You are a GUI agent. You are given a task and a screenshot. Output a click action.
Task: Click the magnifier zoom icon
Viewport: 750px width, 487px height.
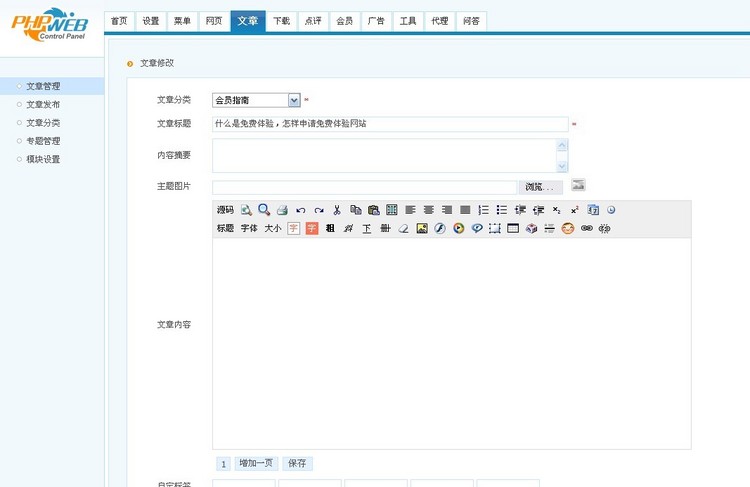pos(264,210)
